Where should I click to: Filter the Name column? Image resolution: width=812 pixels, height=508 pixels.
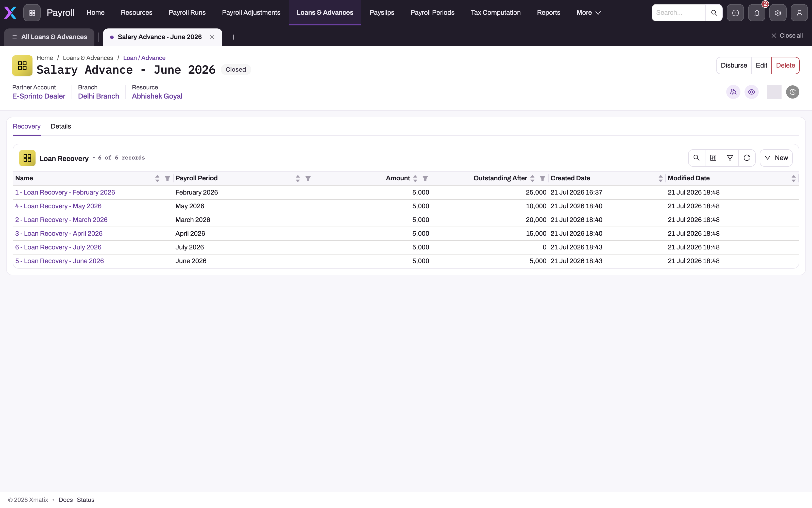click(167, 178)
